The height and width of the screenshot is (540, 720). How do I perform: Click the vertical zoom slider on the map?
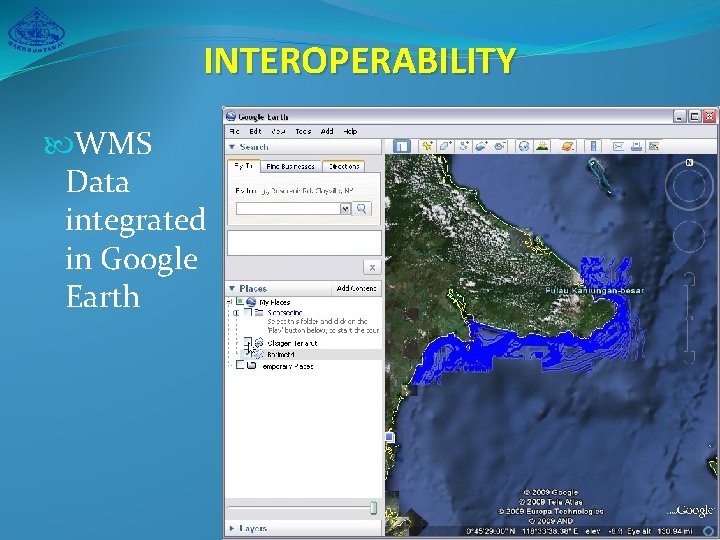pos(689,317)
